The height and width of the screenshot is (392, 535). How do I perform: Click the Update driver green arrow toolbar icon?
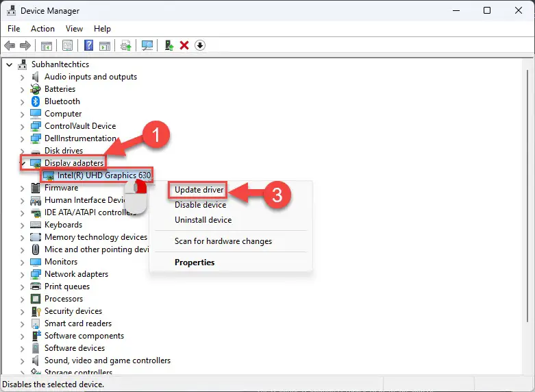169,45
